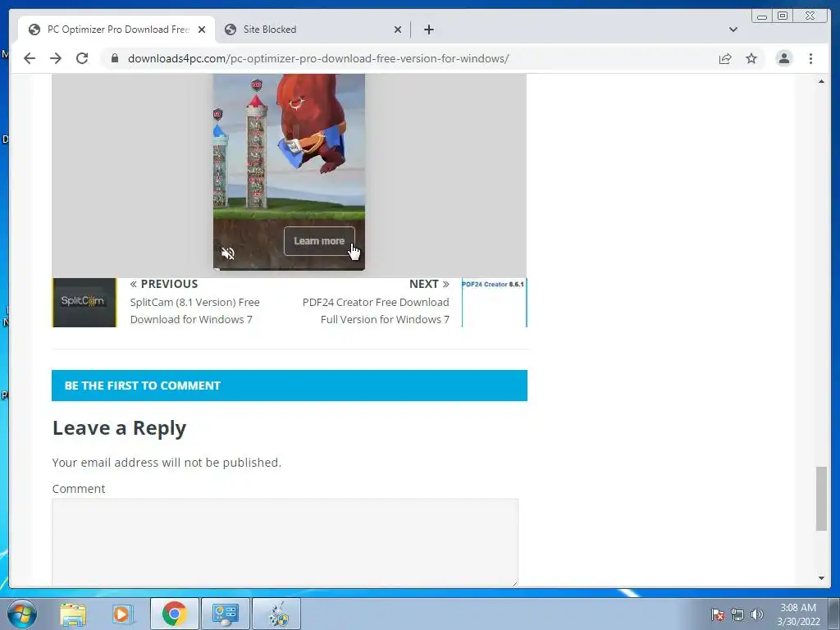This screenshot has width=840, height=630.
Task: Unmute the video ad speaker icon
Action: point(228,253)
